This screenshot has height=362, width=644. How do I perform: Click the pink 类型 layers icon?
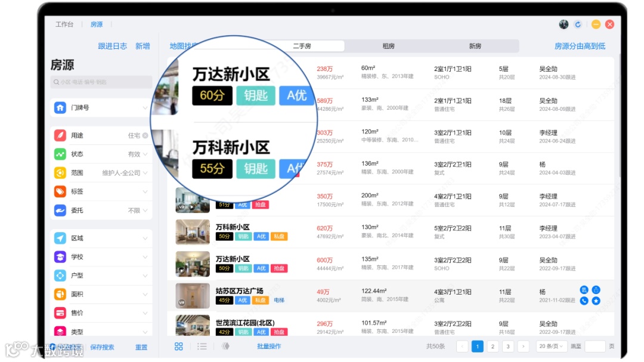pyautogui.click(x=60, y=331)
